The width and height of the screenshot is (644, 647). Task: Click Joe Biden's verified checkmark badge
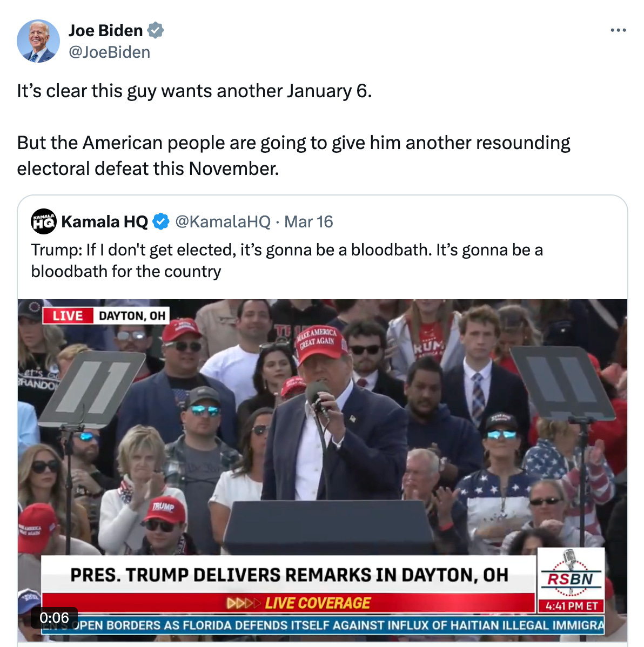click(156, 31)
